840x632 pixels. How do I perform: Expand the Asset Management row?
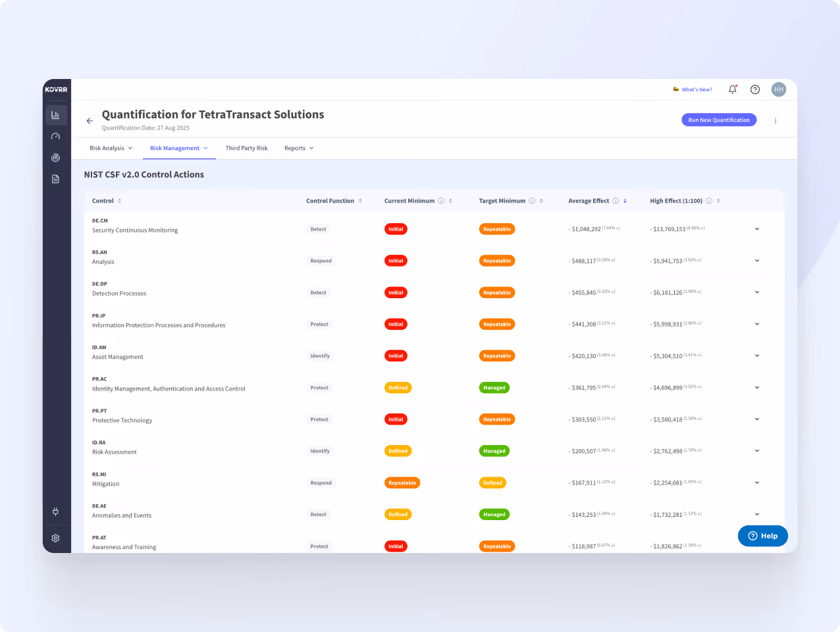[757, 355]
